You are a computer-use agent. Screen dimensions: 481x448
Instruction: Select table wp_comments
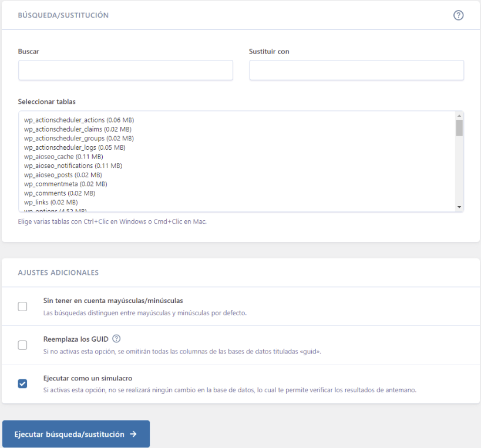click(x=59, y=193)
